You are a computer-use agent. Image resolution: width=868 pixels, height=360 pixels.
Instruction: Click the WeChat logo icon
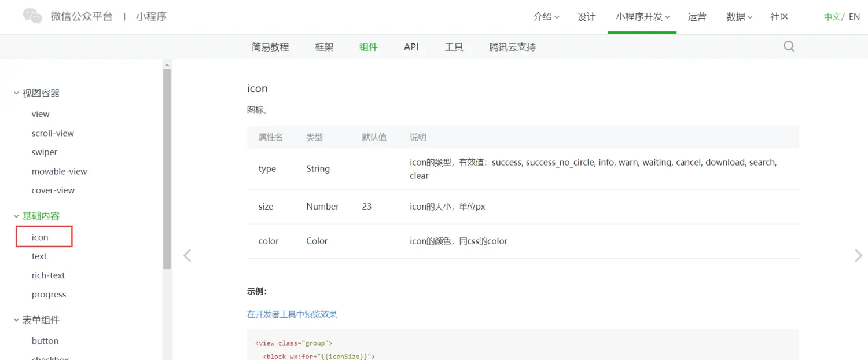33,16
